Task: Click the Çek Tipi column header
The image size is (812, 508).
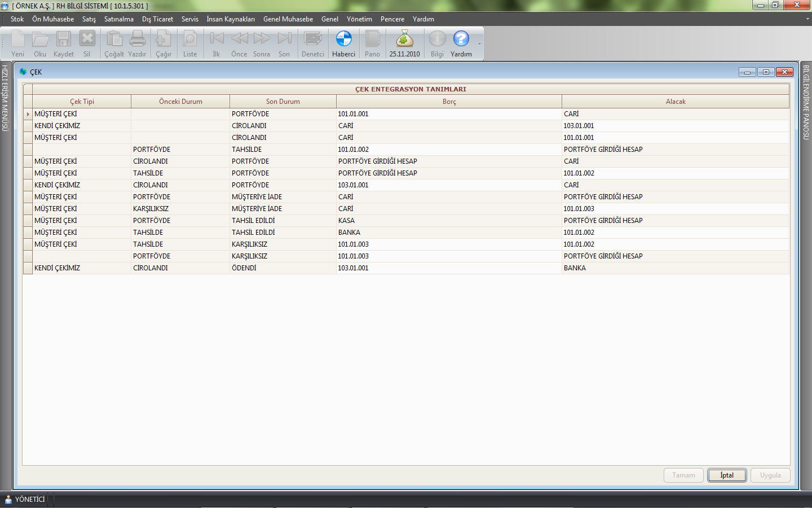Action: [82, 102]
